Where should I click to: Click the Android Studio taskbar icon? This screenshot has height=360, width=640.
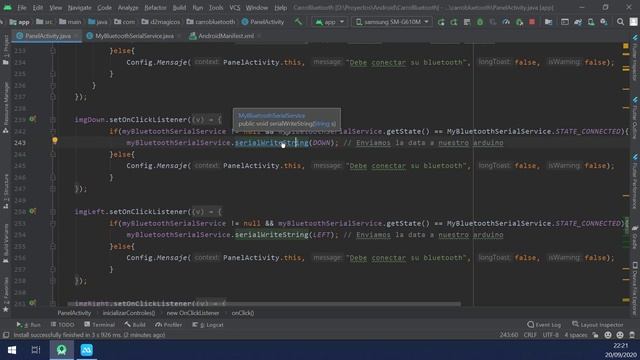pos(62,350)
